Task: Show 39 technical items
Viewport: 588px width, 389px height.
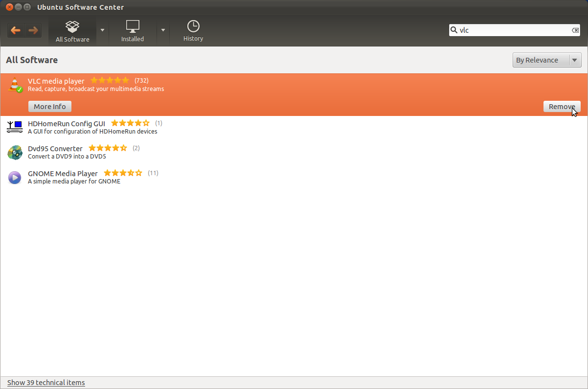Action: pyautogui.click(x=46, y=383)
